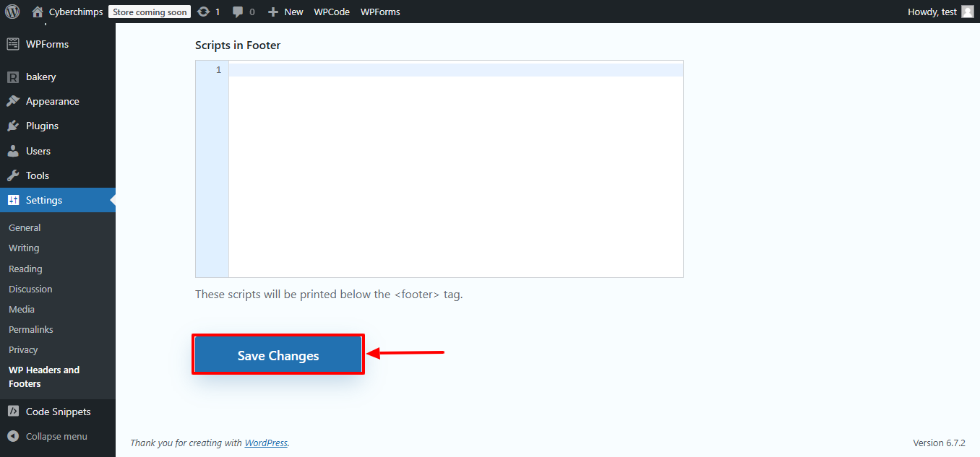Go to Privacy settings
980x457 pixels.
(23, 349)
